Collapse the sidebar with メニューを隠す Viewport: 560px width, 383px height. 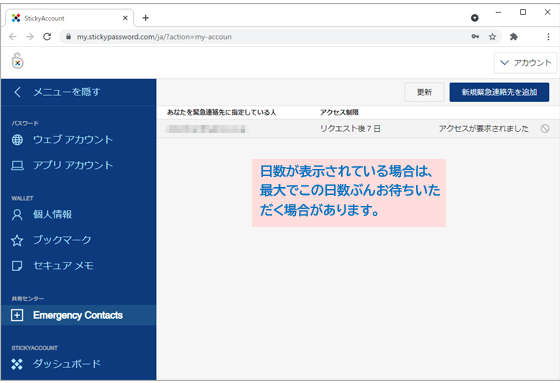click(57, 92)
